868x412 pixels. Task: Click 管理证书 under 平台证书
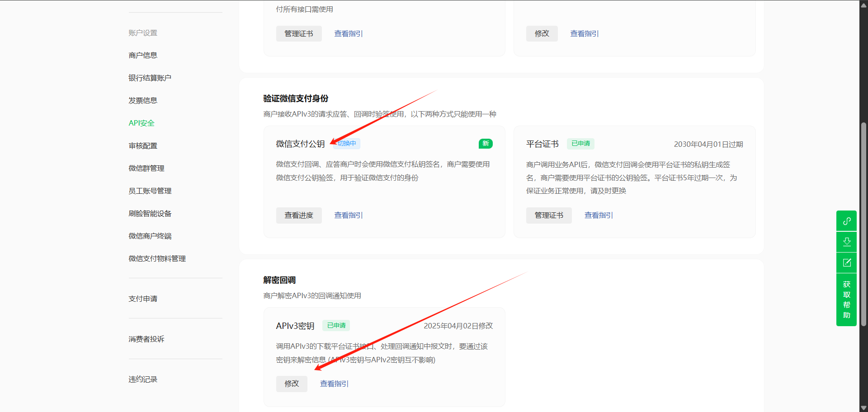tap(549, 215)
